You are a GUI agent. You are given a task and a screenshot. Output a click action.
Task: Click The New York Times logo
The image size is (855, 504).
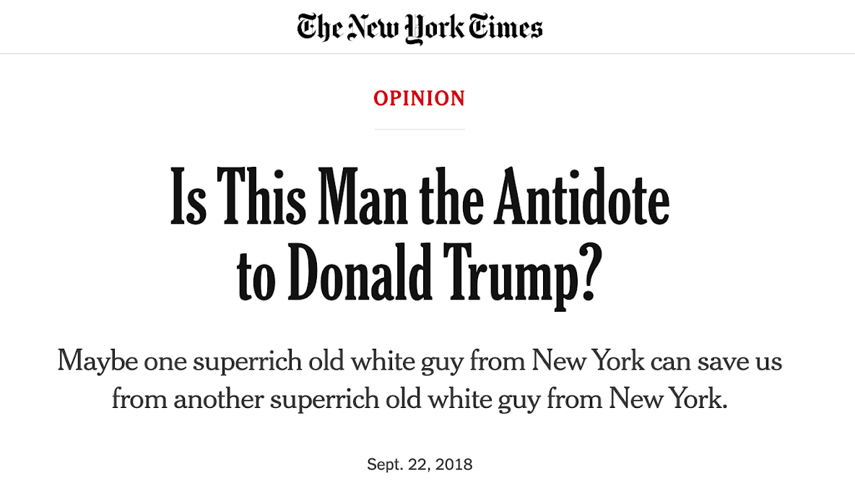(x=420, y=28)
